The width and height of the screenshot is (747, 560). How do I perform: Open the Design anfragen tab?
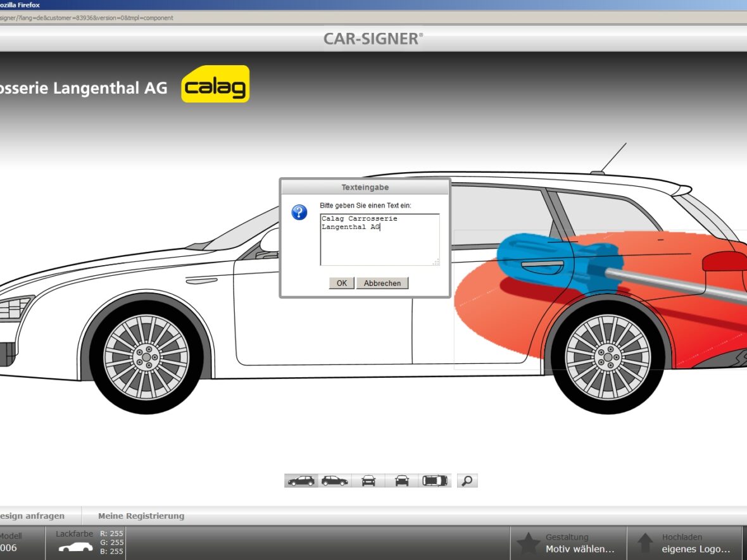coord(32,516)
